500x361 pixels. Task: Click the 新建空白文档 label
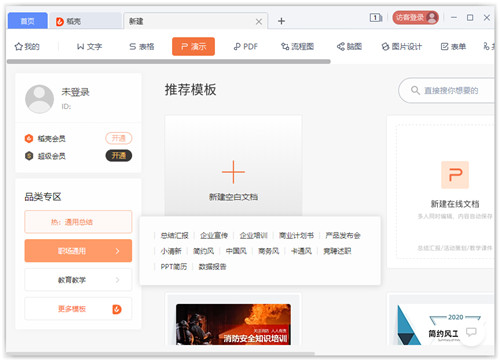233,197
